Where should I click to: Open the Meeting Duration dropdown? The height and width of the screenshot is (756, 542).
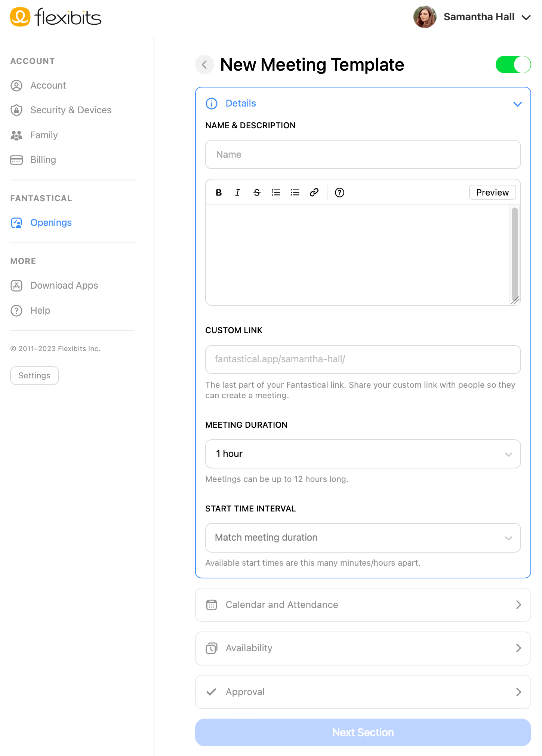coord(363,454)
